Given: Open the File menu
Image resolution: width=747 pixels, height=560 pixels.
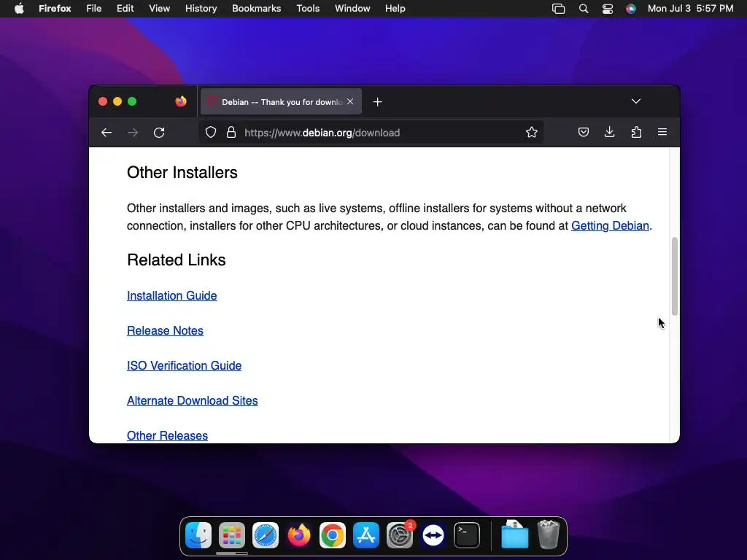Looking at the screenshot, I should point(94,9).
